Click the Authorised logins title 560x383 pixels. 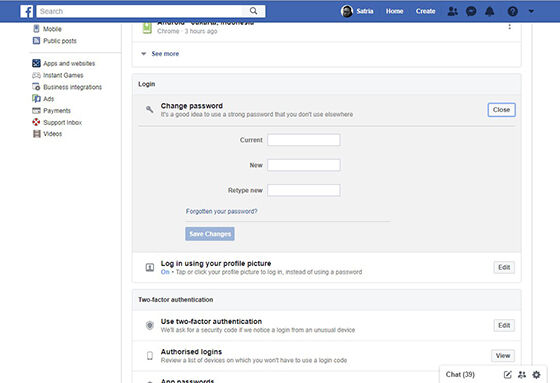[x=191, y=352]
